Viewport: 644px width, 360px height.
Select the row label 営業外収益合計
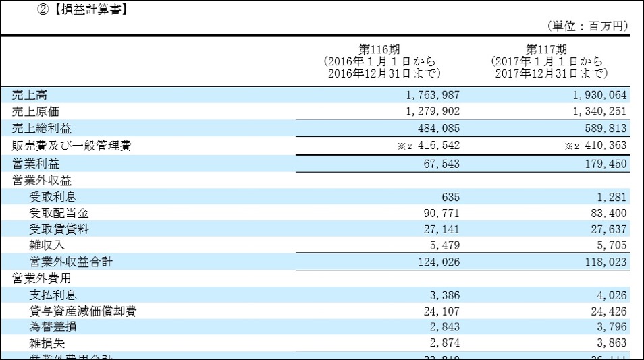[71, 262]
